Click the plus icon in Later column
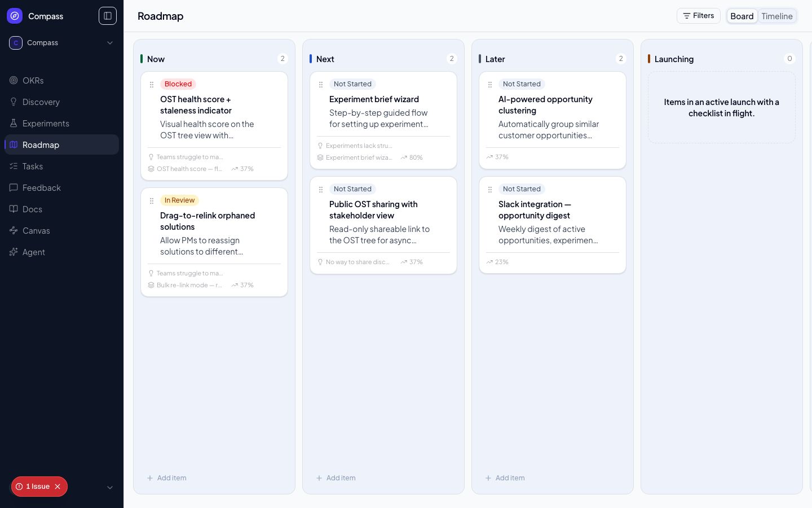This screenshot has width=812, height=508. pos(488,478)
